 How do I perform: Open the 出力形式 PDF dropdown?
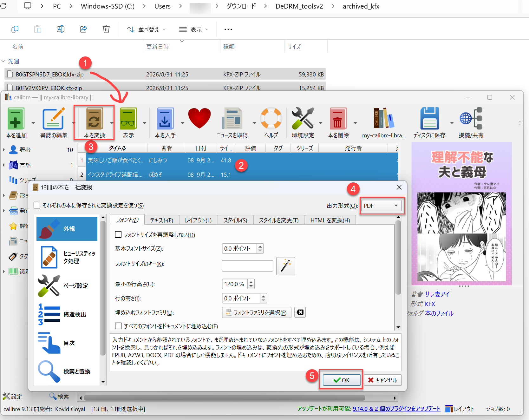tap(382, 206)
